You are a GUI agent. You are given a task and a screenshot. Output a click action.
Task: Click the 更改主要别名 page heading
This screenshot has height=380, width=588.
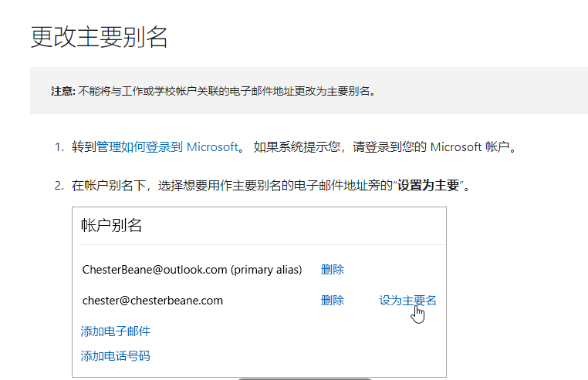click(x=99, y=37)
